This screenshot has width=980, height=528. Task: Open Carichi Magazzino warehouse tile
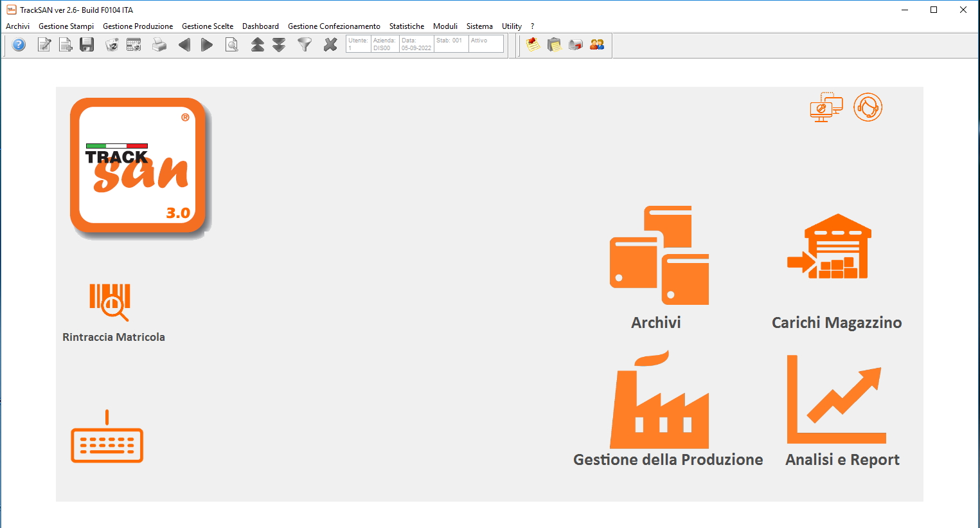829,246
